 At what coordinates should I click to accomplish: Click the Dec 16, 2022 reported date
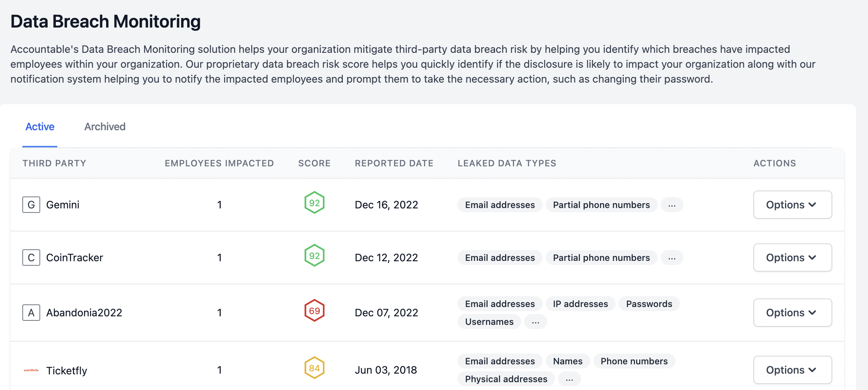386,205
